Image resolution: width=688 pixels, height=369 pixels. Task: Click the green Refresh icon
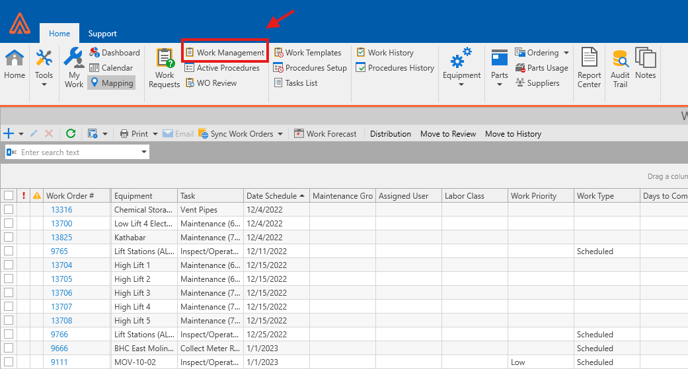(x=71, y=133)
